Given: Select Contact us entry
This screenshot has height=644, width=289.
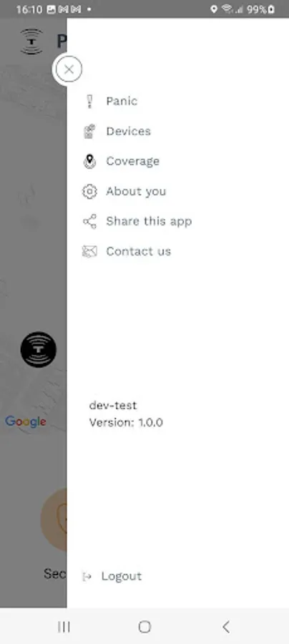Looking at the screenshot, I should point(138,251).
